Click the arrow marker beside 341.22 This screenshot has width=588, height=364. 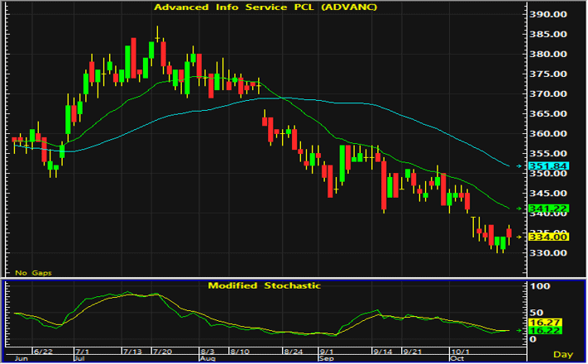click(519, 208)
